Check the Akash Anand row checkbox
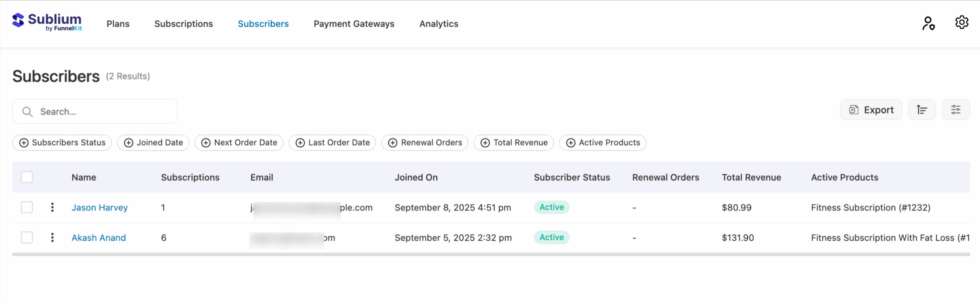Viewport: 980px width, 303px height. coord(27,238)
